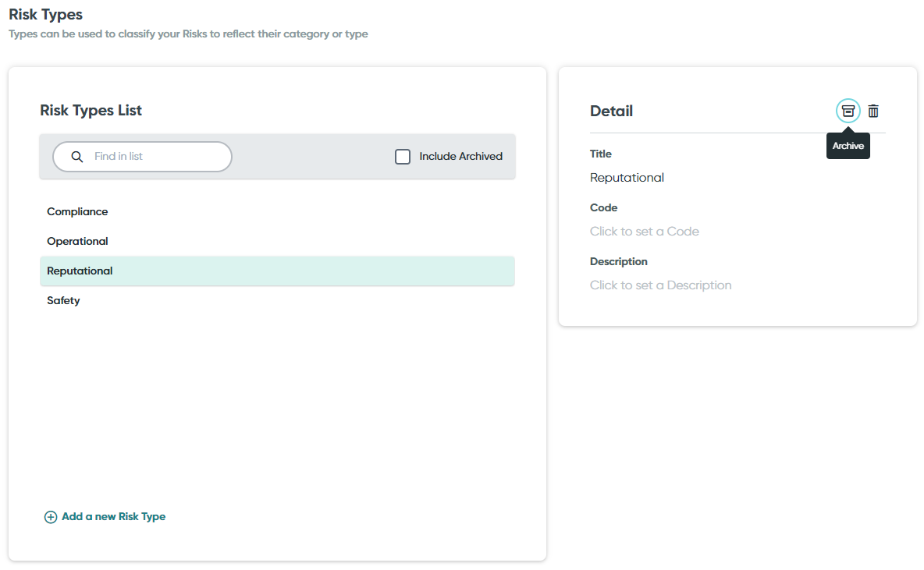Click the Archive tooltip label

(x=848, y=146)
